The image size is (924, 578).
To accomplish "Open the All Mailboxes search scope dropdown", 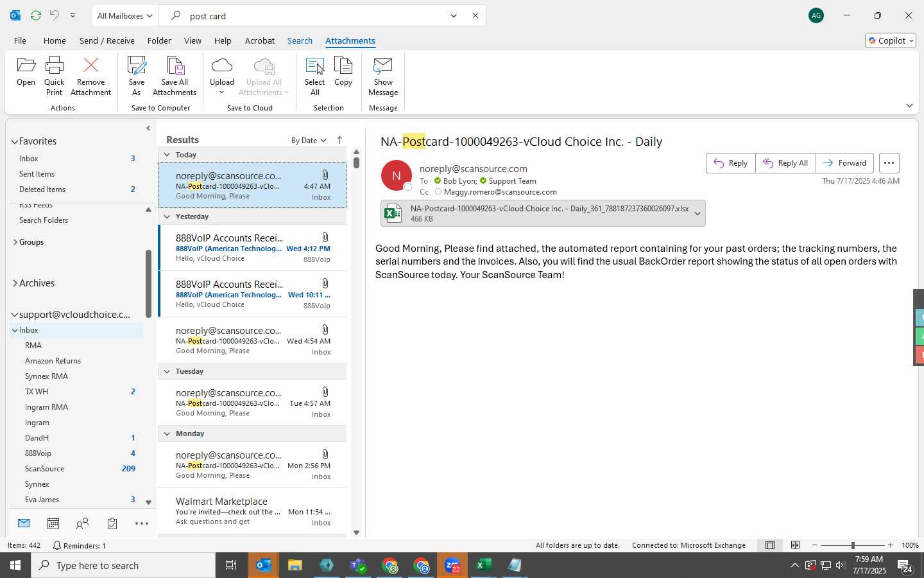I will click(125, 15).
